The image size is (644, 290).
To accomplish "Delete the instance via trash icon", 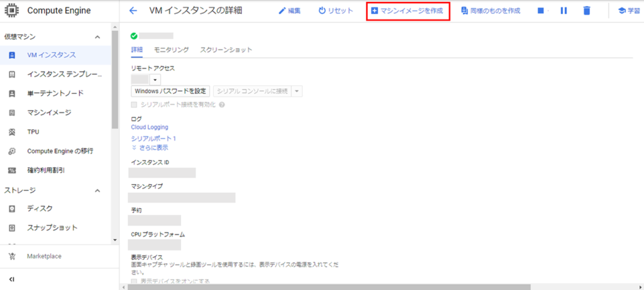I will [587, 11].
